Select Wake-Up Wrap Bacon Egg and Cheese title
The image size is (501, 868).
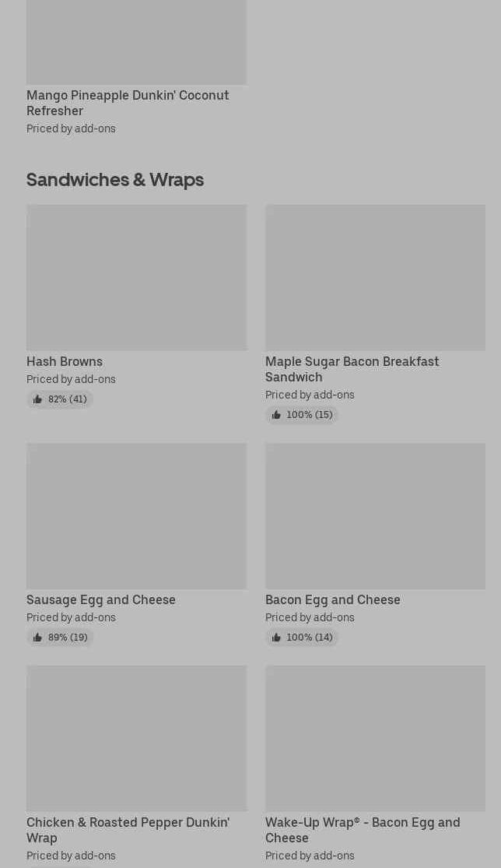pyautogui.click(x=363, y=830)
